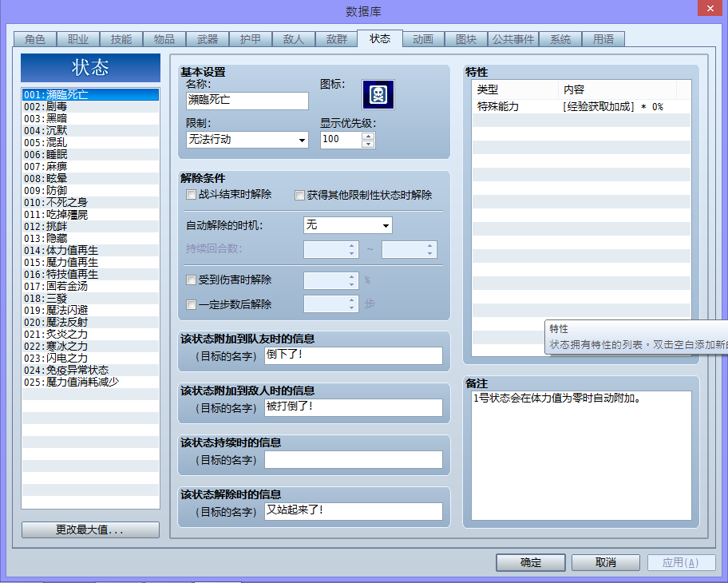The image size is (728, 583).
Task: Select state 005:混乱
Action: point(90,143)
